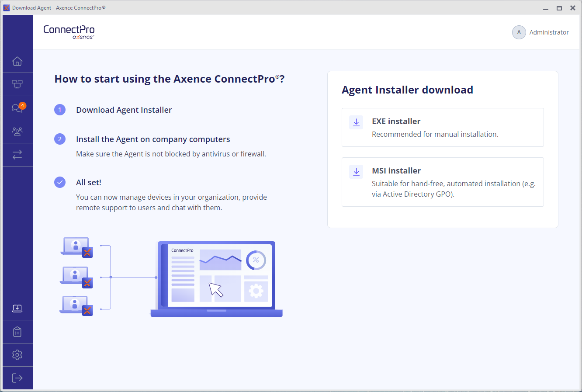This screenshot has width=582, height=392.
Task: Click the ConnectPro Axence logo
Action: (x=69, y=32)
